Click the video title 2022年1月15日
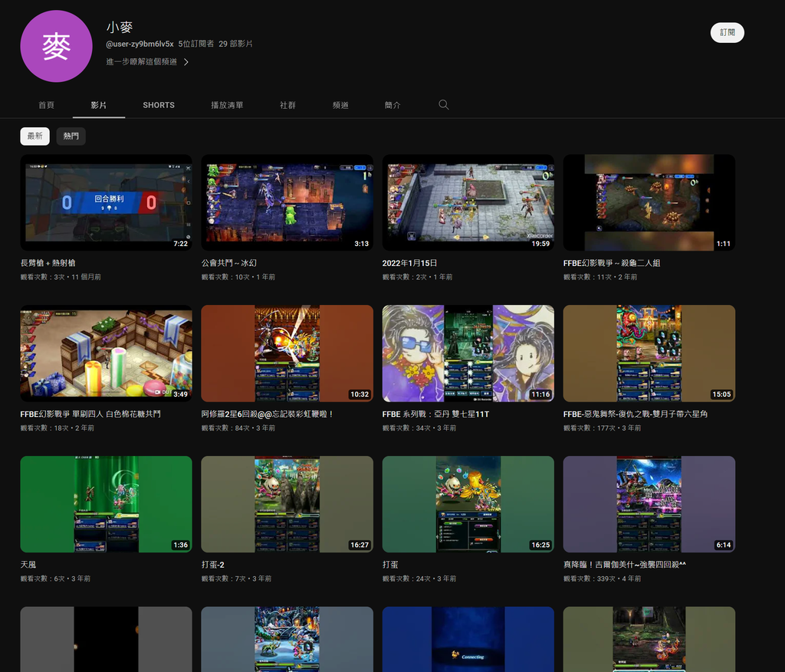785x672 pixels. 409,263
